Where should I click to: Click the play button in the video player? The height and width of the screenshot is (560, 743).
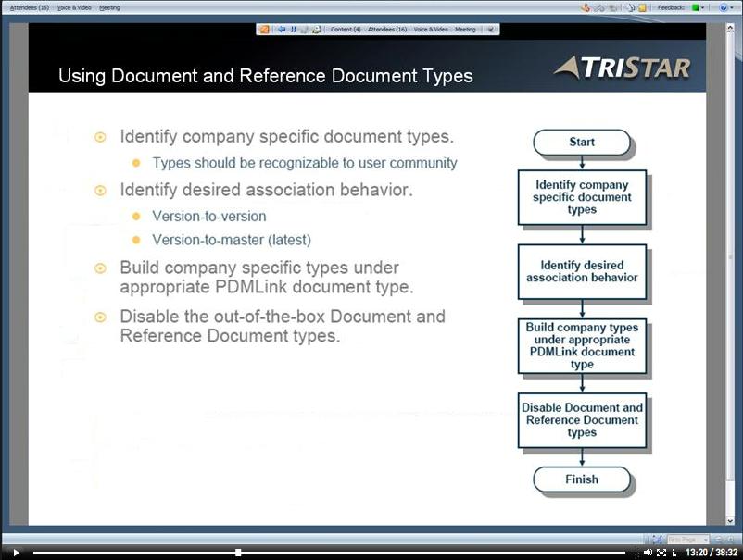pos(15,553)
